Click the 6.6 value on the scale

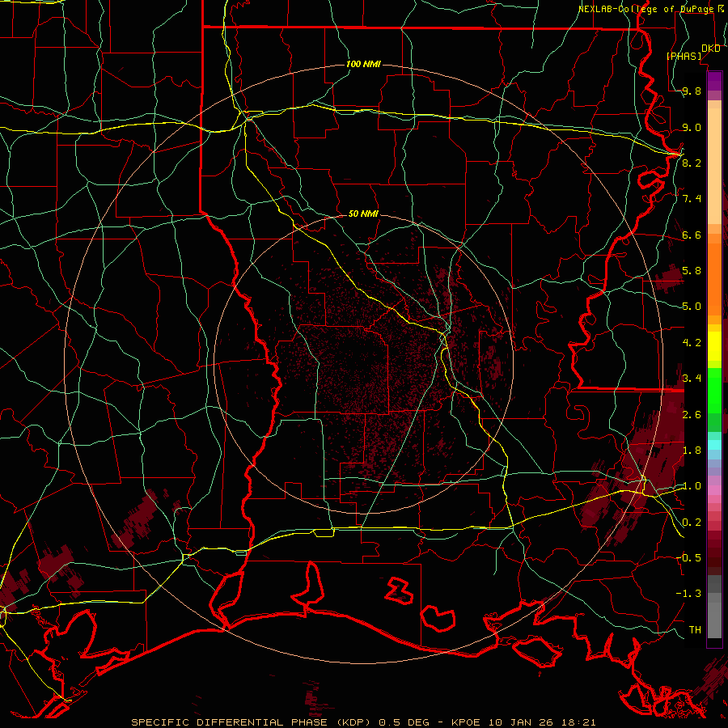692,235
